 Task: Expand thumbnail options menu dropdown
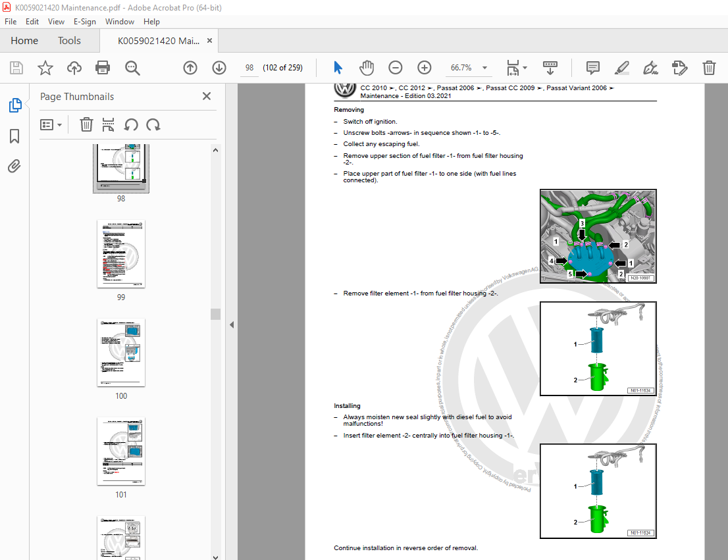pyautogui.click(x=51, y=125)
